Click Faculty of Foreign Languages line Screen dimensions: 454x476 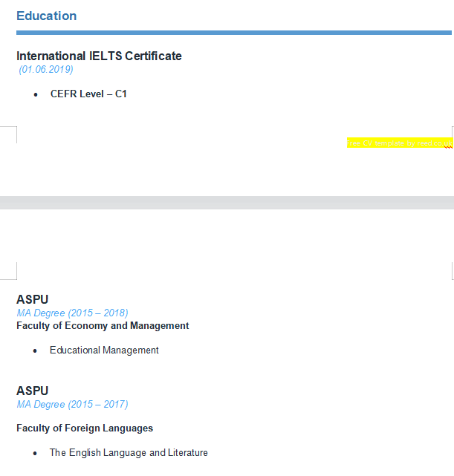pyautogui.click(x=85, y=428)
